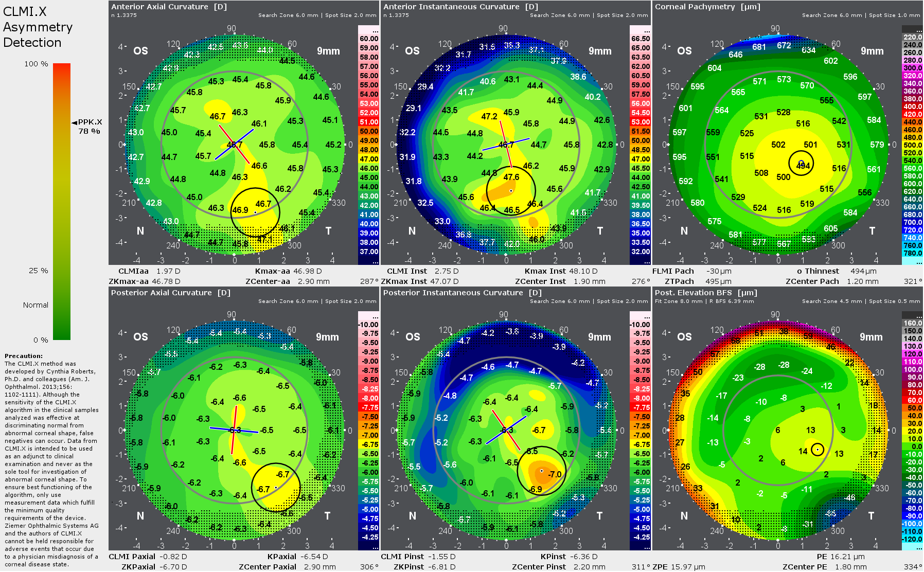The width and height of the screenshot is (924, 572).
Task: Click the thinnest point circle marker on Corneal Pachymetry
Action: (801, 164)
